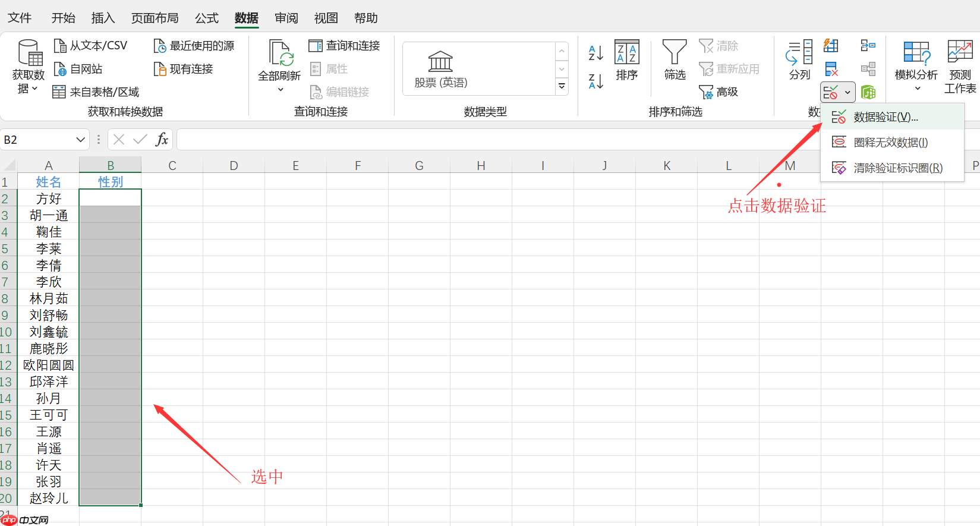Choose 数据验证(V)... from the menu
980x526 pixels.
pyautogui.click(x=892, y=117)
